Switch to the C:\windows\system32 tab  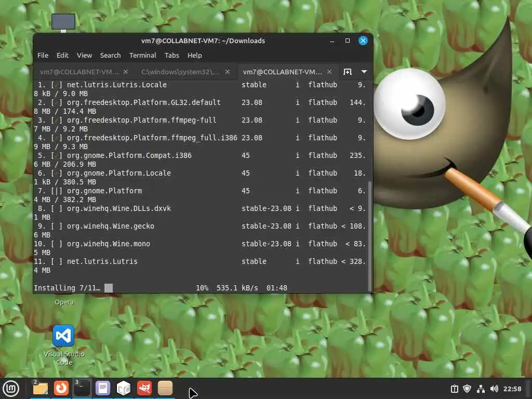(x=180, y=72)
